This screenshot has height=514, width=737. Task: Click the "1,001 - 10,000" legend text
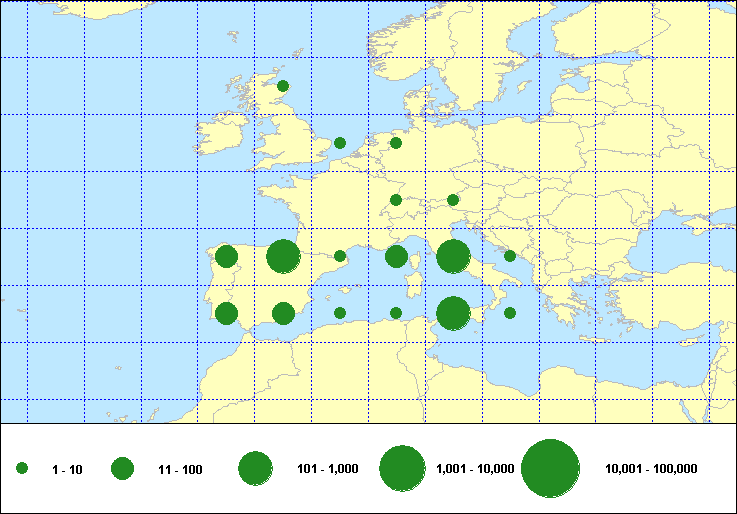point(476,469)
